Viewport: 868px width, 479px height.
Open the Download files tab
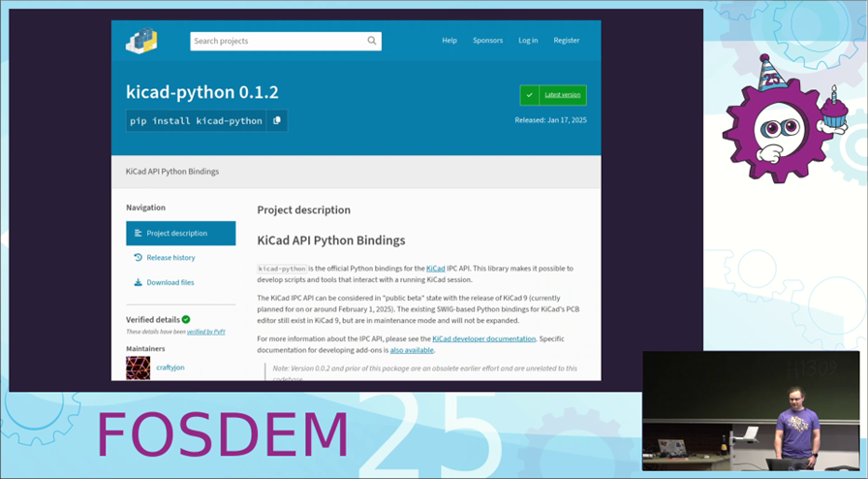(170, 282)
